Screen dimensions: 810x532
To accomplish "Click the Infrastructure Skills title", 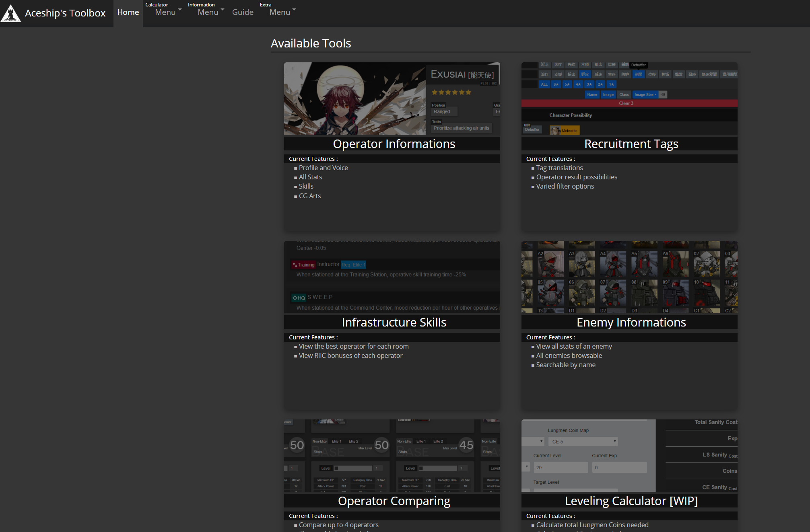I will pyautogui.click(x=394, y=322).
